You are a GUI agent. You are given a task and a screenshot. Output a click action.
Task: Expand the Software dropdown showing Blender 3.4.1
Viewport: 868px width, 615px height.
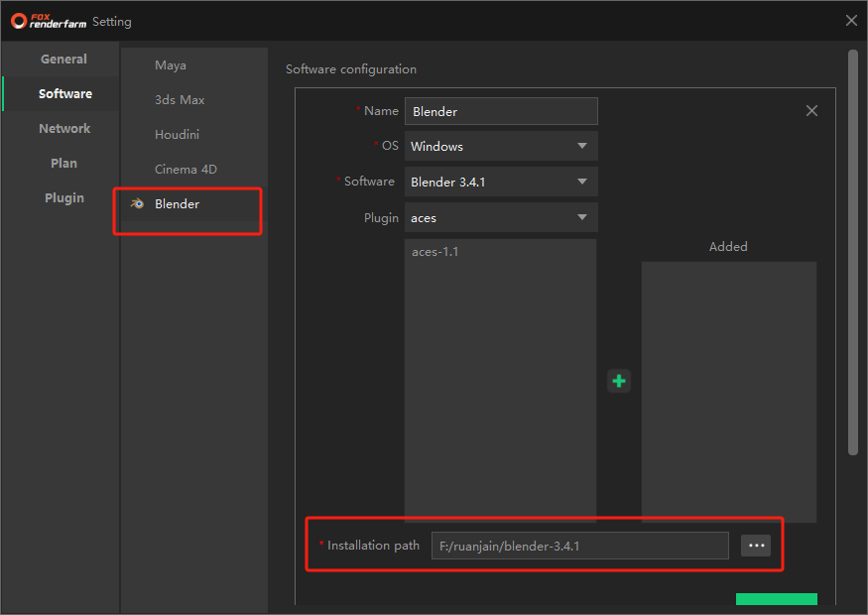[x=501, y=182]
